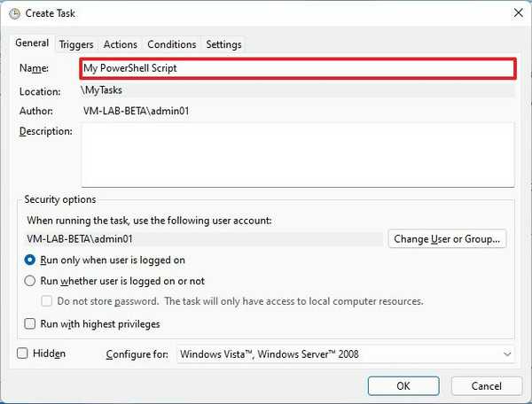This screenshot has width=532, height=404.
Task: Open the Triggers tab
Action: 77,44
